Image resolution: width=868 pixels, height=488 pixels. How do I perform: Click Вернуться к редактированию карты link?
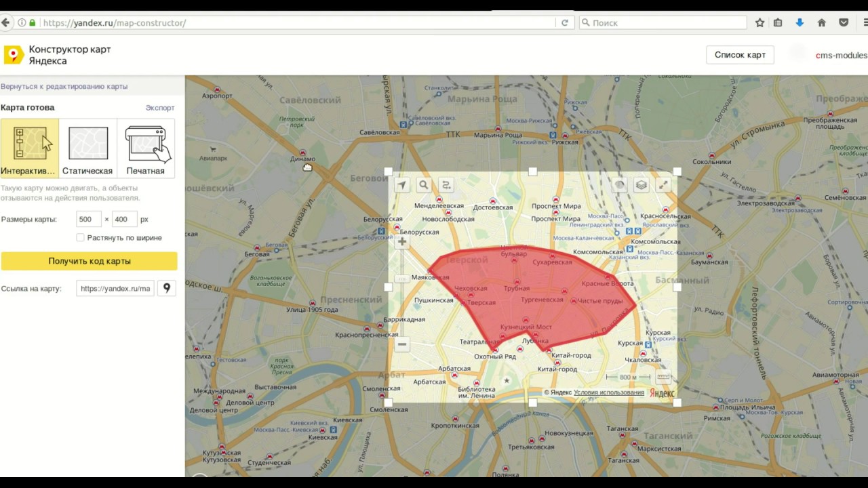tap(64, 87)
